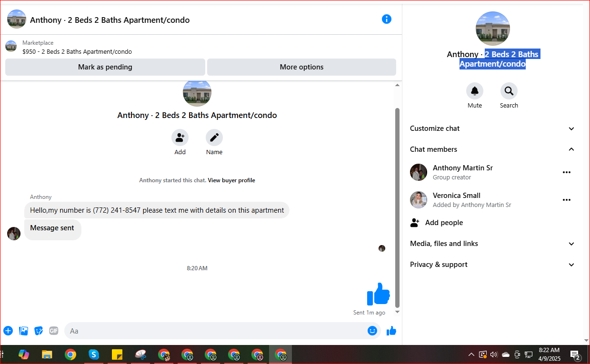Click the Add people icon in Chat members
590x364 pixels.
[415, 223]
